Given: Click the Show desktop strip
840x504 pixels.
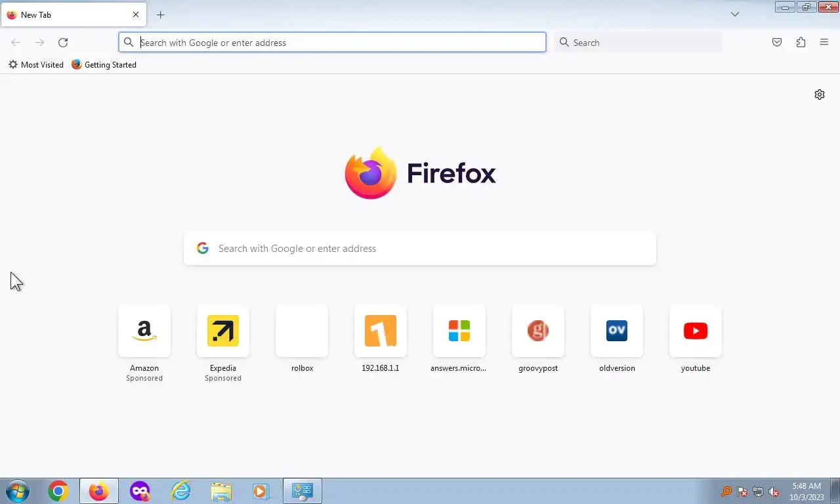Looking at the screenshot, I should 835,491.
